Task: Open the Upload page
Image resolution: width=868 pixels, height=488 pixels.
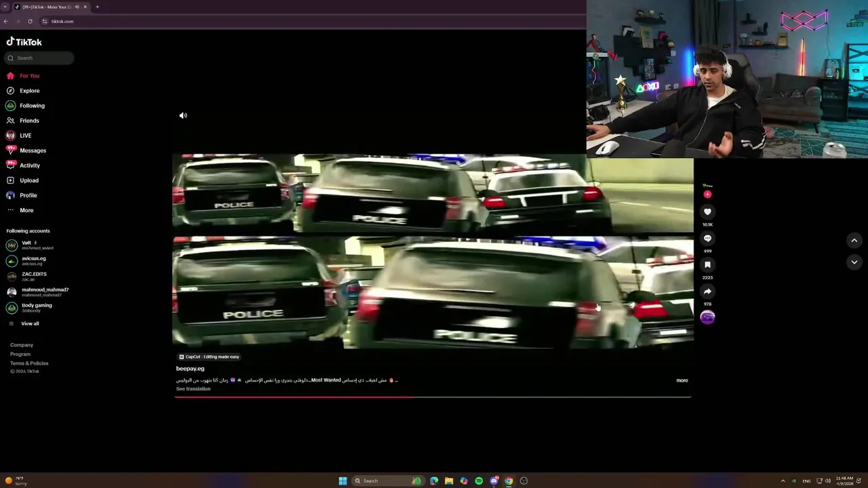Action: click(22, 180)
